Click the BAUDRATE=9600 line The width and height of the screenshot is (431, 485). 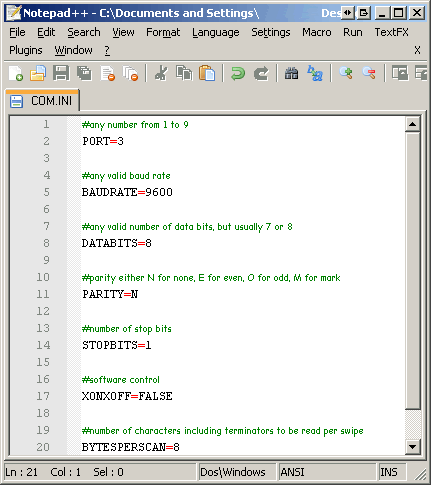(x=127, y=192)
